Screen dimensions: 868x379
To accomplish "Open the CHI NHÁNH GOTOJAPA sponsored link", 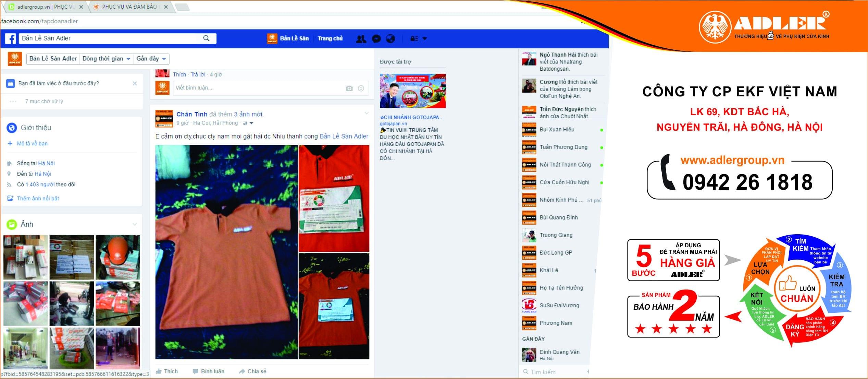I will coord(411,117).
